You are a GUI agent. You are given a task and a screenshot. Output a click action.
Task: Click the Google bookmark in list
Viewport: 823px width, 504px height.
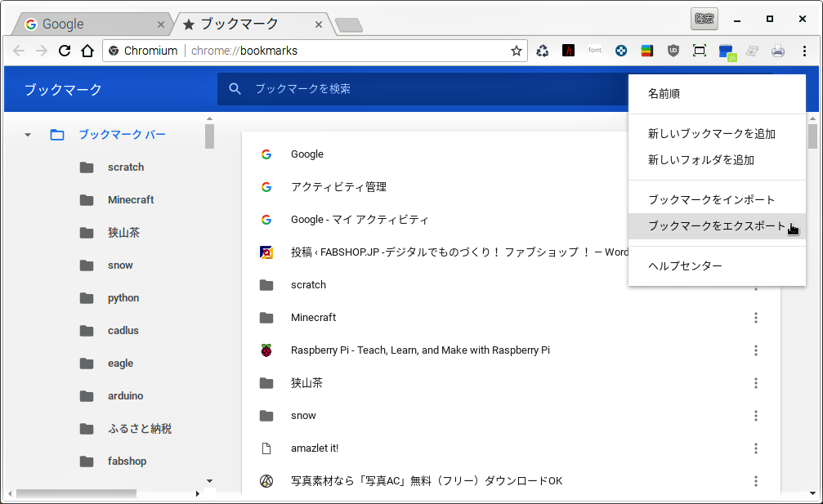(307, 154)
